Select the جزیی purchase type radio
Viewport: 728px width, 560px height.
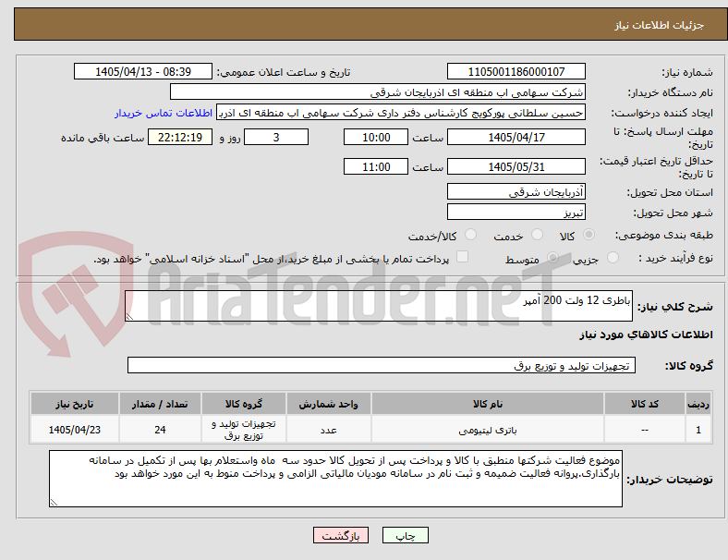613,257
